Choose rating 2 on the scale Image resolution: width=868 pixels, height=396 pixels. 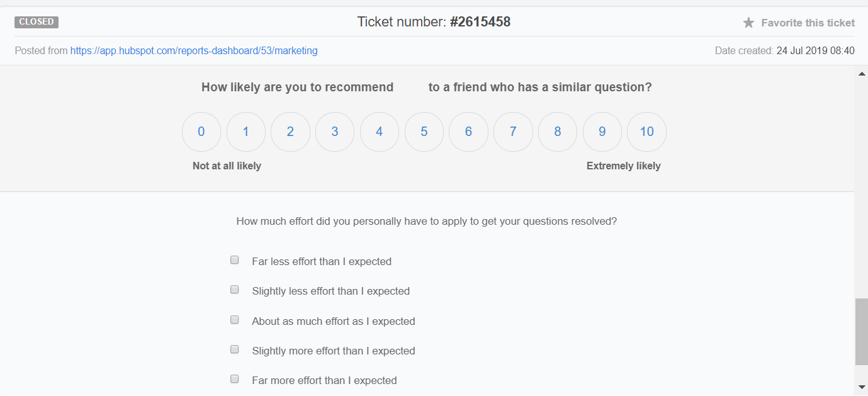click(x=290, y=132)
